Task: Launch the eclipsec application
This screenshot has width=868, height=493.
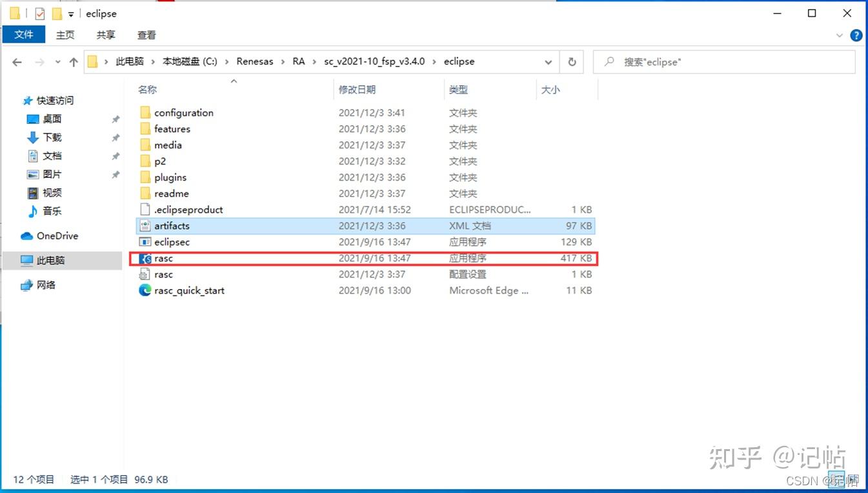Action: pos(171,241)
